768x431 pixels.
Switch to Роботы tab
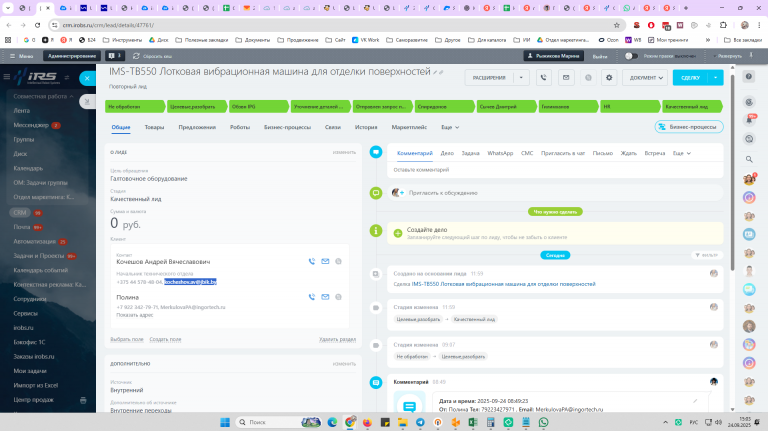240,127
